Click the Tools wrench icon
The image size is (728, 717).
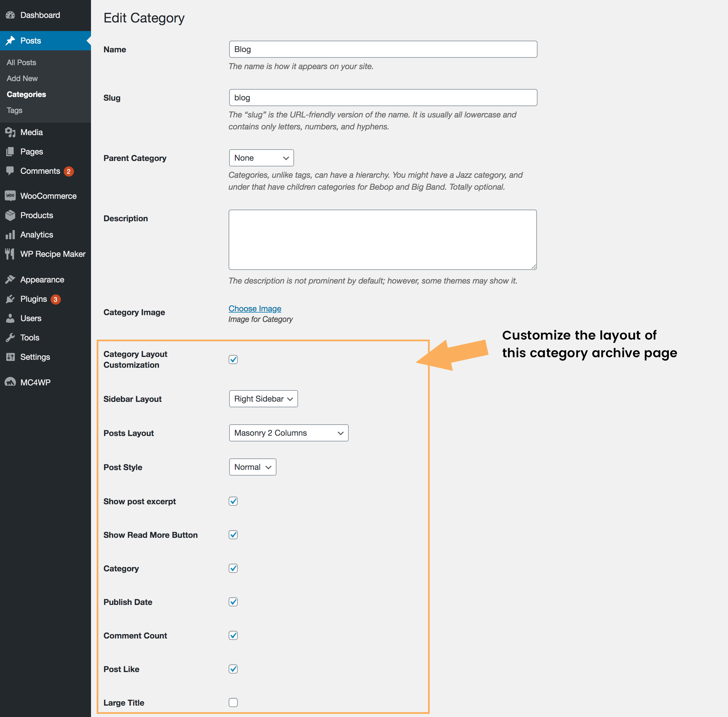point(10,337)
